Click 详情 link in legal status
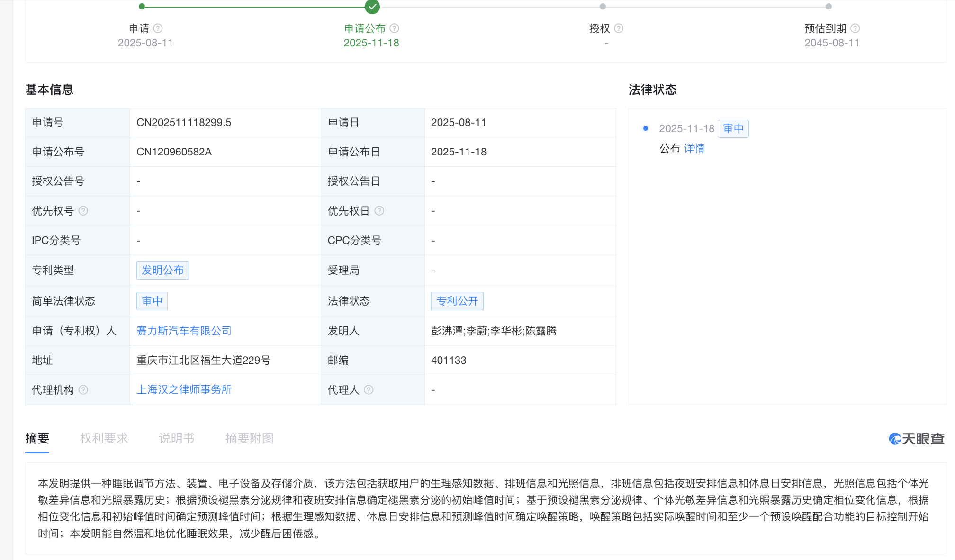The image size is (955, 560). coord(694,148)
